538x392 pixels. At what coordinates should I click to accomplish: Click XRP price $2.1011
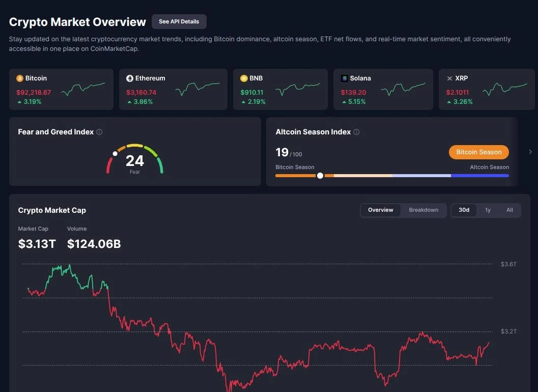click(458, 92)
